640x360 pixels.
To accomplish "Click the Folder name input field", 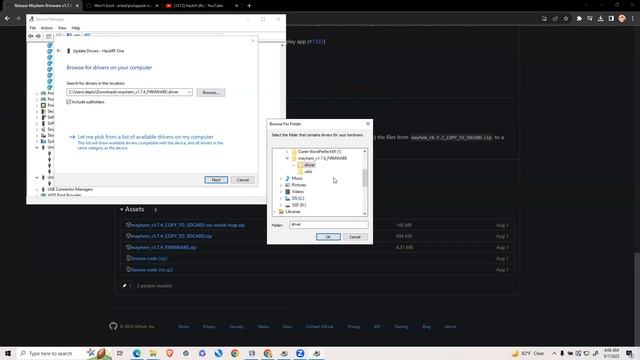I will (x=329, y=224).
